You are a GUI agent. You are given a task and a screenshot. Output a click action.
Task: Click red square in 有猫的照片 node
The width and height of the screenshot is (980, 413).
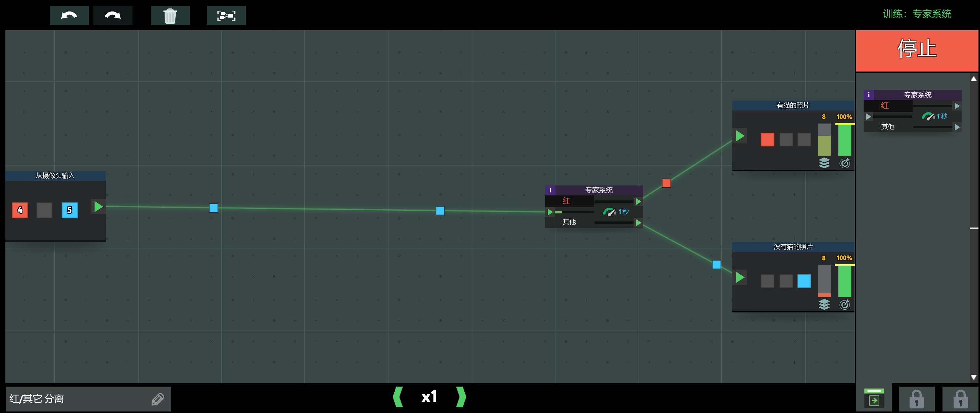[767, 140]
